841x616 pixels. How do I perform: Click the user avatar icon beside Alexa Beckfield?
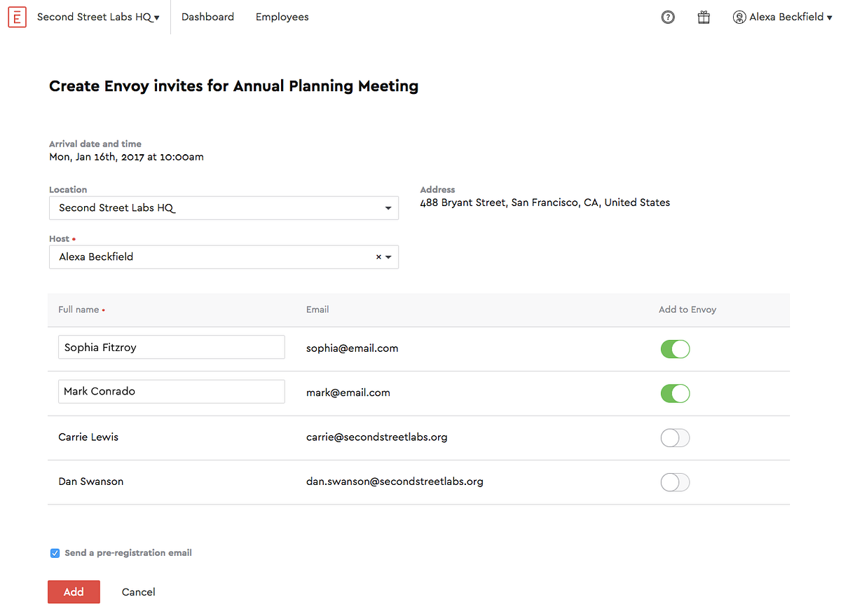pyautogui.click(x=739, y=18)
